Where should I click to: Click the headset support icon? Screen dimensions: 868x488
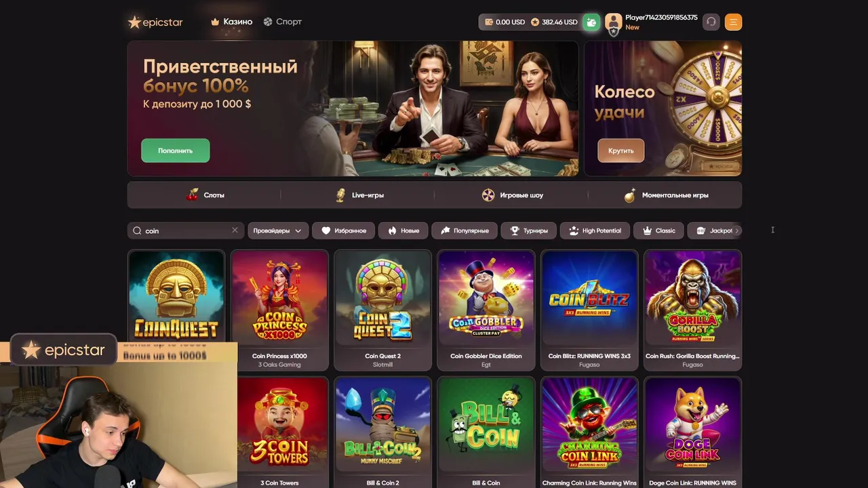point(711,22)
